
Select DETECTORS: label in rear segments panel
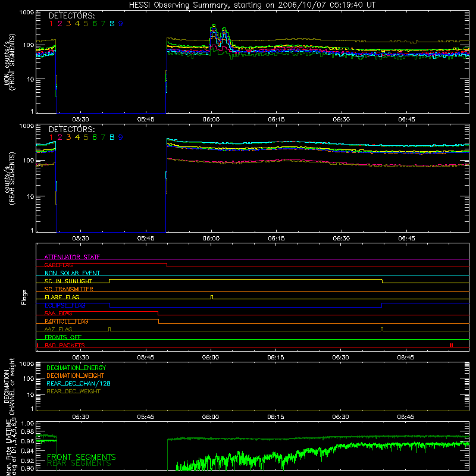click(71, 129)
